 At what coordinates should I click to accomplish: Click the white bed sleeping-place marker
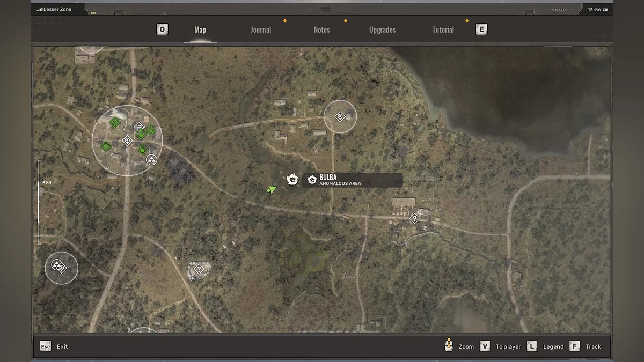point(140,127)
